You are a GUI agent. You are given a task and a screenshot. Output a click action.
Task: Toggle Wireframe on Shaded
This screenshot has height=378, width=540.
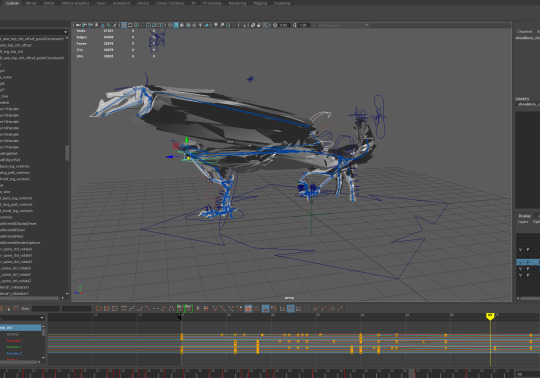188,25
